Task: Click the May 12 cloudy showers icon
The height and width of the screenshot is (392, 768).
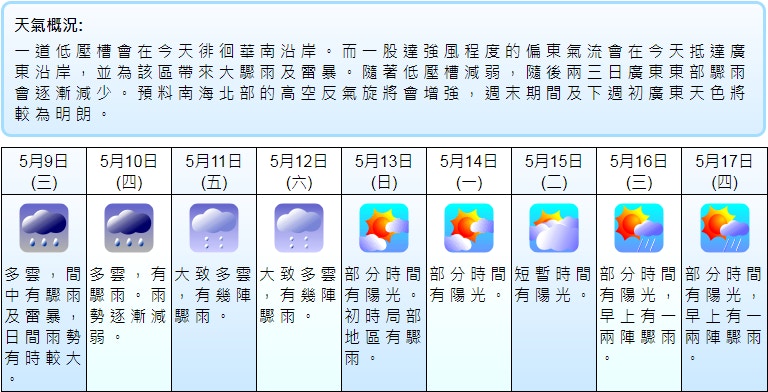Action: pyautogui.click(x=299, y=228)
